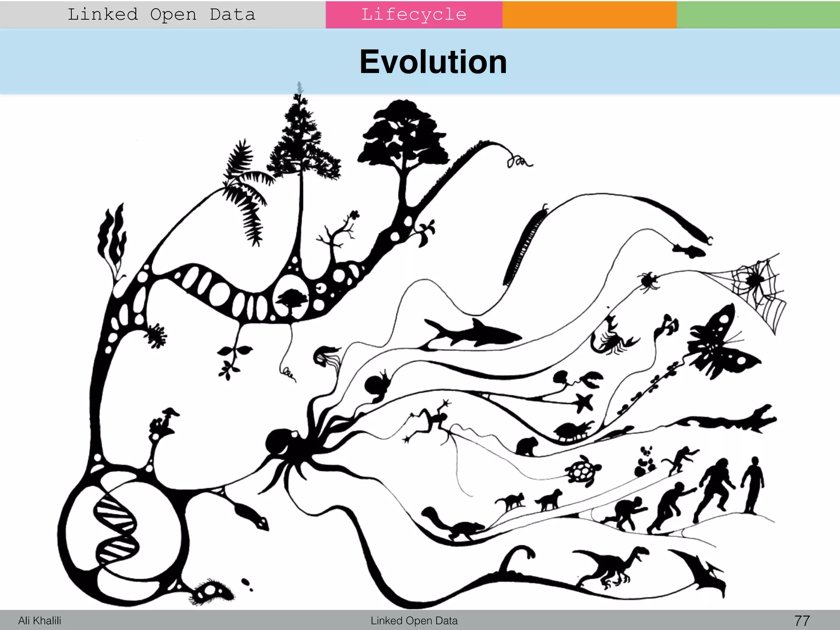Select the 'Linked Open Data' header tab
The height and width of the screenshot is (630, 840).
pyautogui.click(x=162, y=15)
